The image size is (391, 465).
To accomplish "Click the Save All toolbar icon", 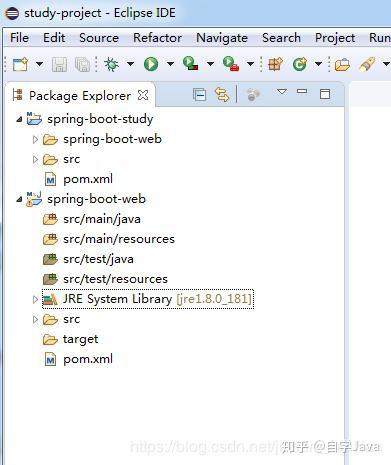I will 82,64.
